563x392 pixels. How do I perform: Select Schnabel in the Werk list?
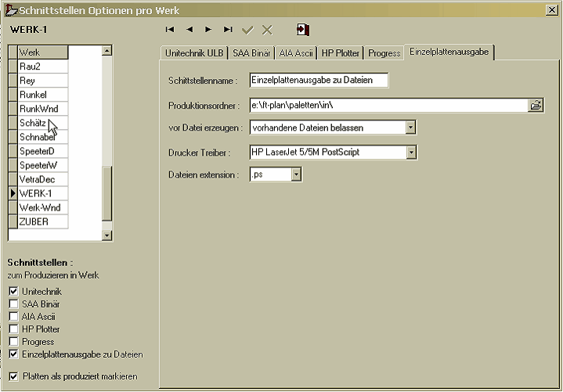43,137
